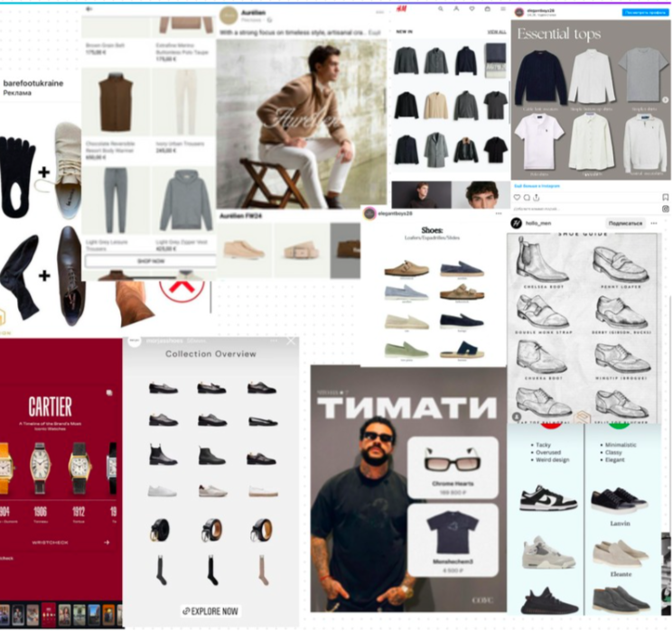Click the barefootukraine account name
The height and width of the screenshot is (631, 672).
(33, 83)
